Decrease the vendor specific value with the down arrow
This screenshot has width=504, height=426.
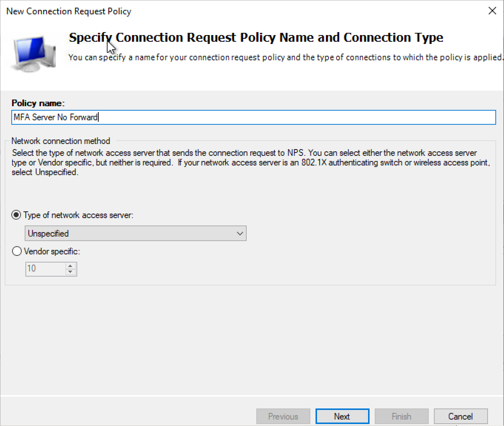tap(70, 272)
